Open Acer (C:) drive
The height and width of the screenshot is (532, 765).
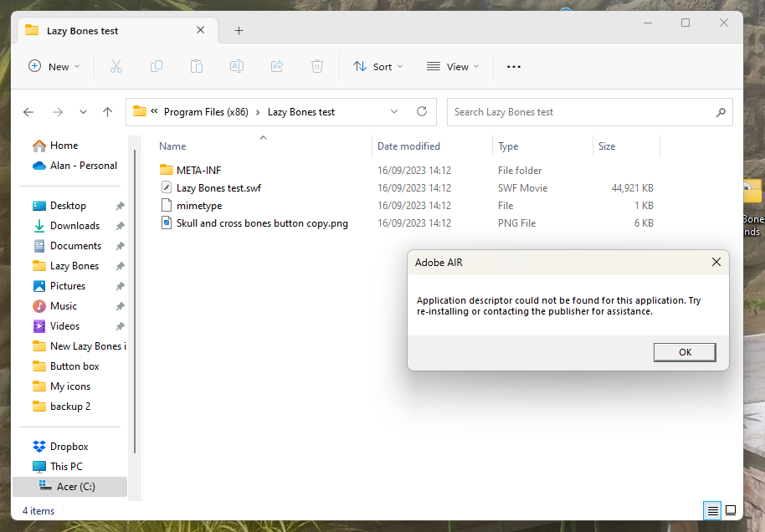pyautogui.click(x=69, y=486)
